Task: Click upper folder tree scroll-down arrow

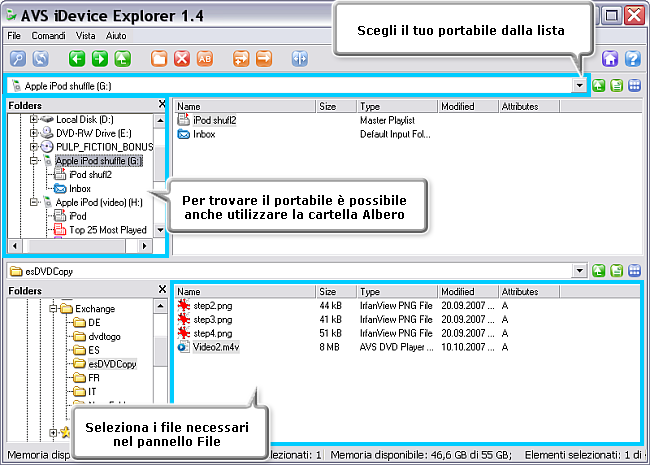Action: coord(160,230)
